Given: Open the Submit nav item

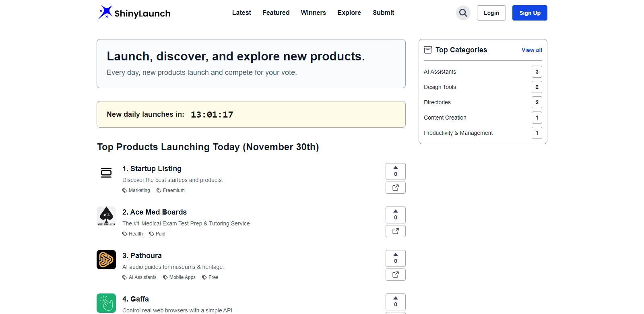Looking at the screenshot, I should (x=383, y=13).
